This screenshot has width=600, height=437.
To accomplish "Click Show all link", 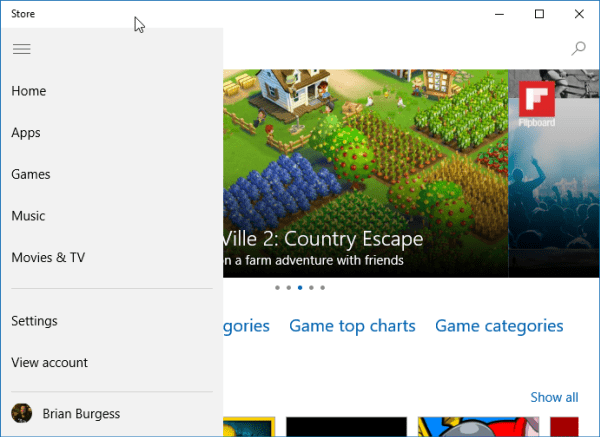I will [x=554, y=397].
